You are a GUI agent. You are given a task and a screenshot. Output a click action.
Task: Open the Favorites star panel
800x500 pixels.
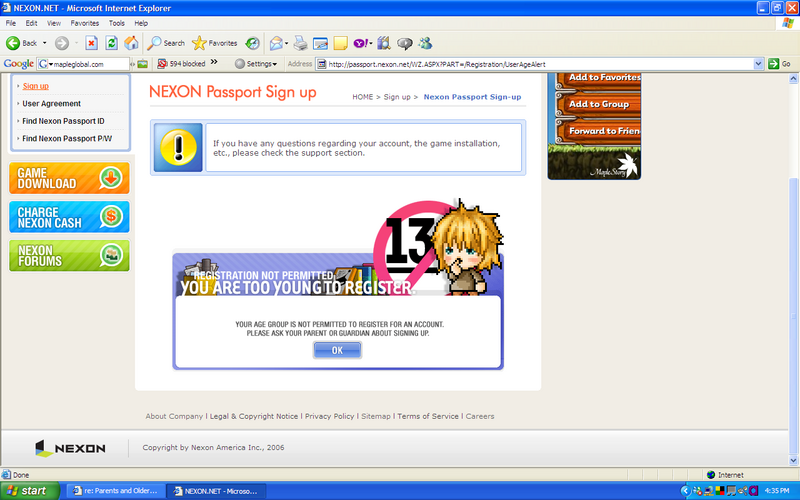coord(215,43)
